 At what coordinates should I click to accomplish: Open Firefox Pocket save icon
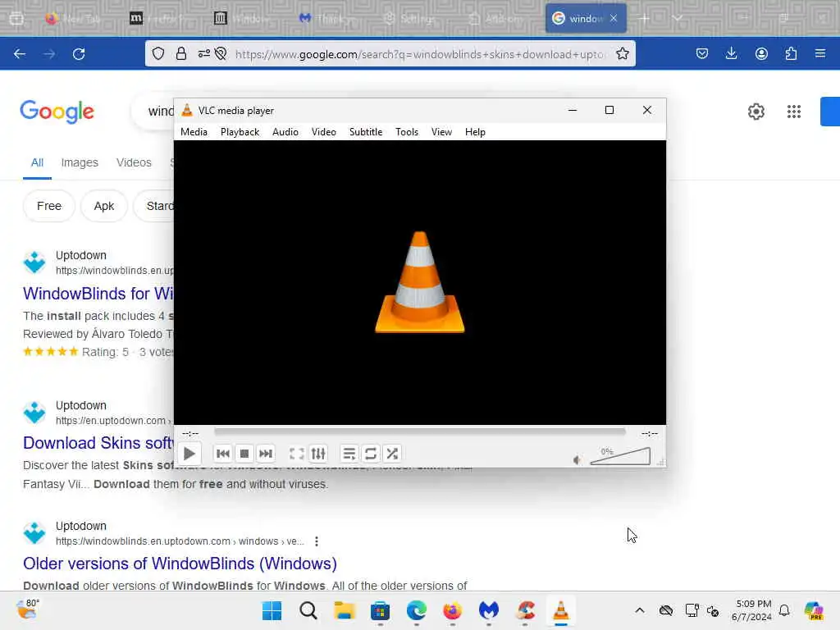(x=702, y=53)
